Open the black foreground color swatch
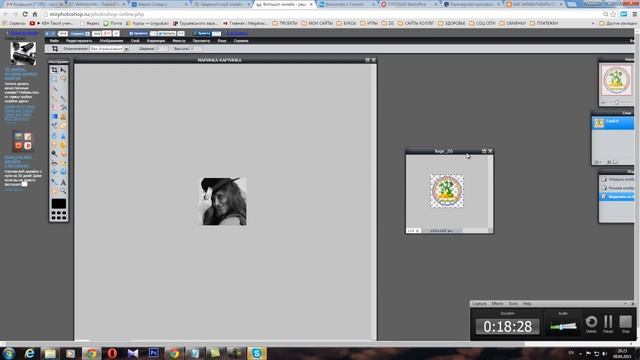640x360 pixels. (58, 203)
